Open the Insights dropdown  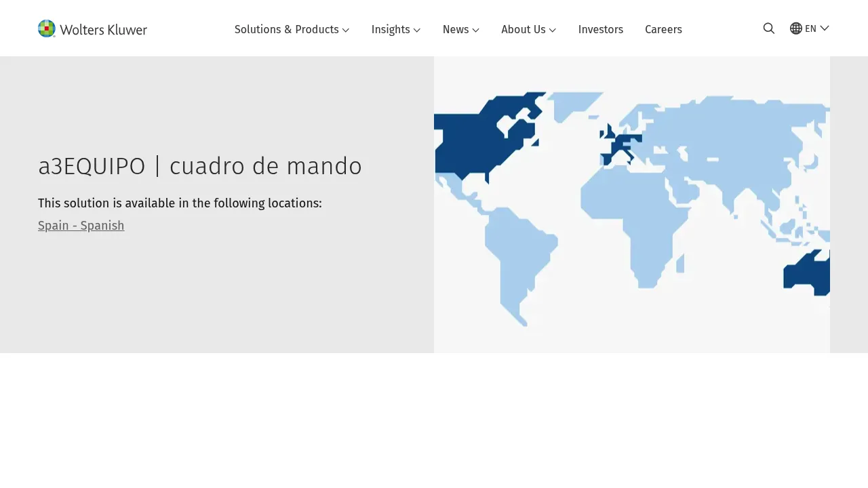pos(396,29)
